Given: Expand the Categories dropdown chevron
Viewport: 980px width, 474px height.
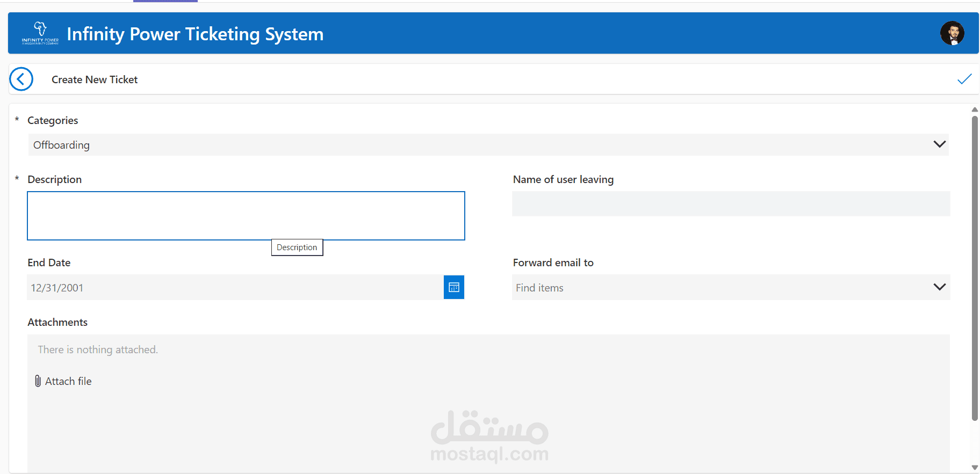Looking at the screenshot, I should point(939,144).
